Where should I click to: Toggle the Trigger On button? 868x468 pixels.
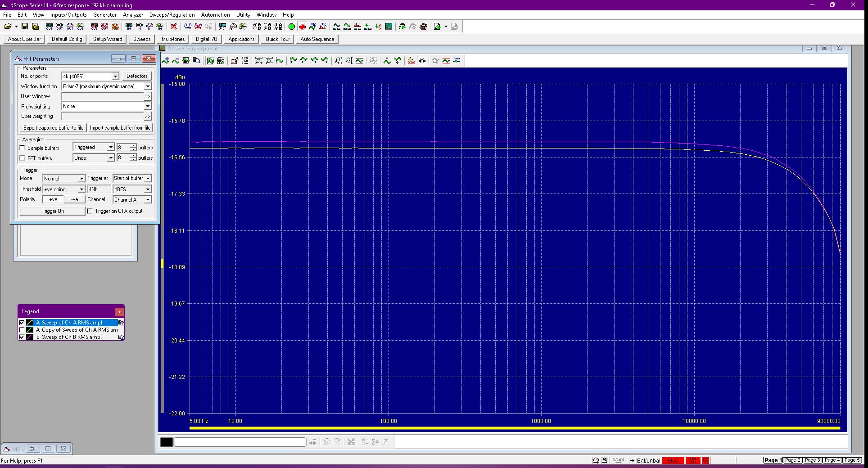point(53,211)
